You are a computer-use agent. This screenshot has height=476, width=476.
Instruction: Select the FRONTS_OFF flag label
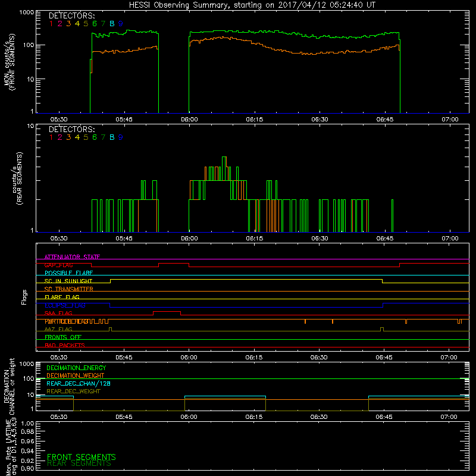[63, 337]
